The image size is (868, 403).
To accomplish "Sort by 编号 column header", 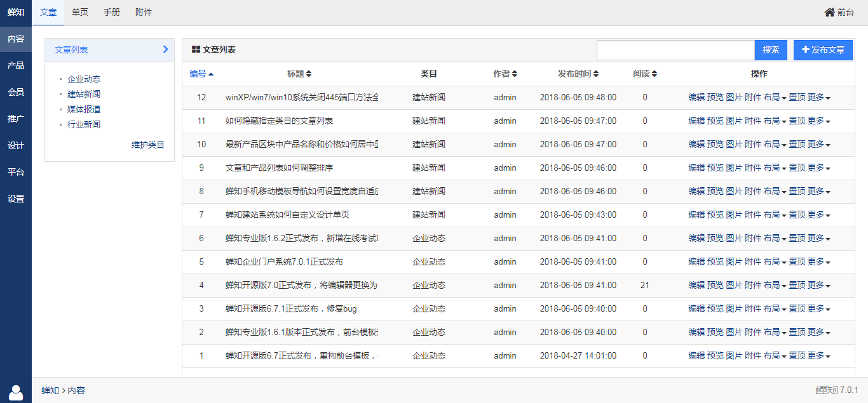I will [x=201, y=74].
